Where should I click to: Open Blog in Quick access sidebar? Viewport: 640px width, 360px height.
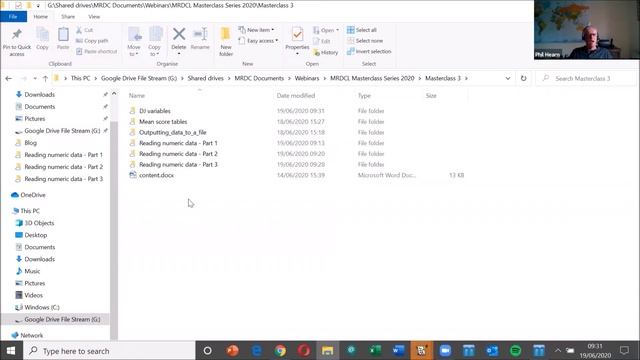pyautogui.click(x=30, y=142)
